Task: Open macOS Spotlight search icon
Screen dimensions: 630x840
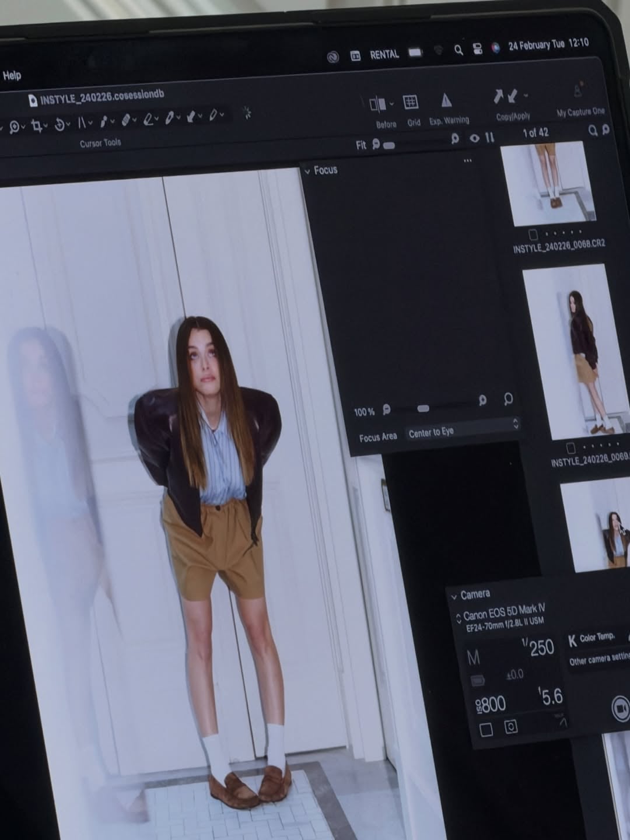Action: 459,50
